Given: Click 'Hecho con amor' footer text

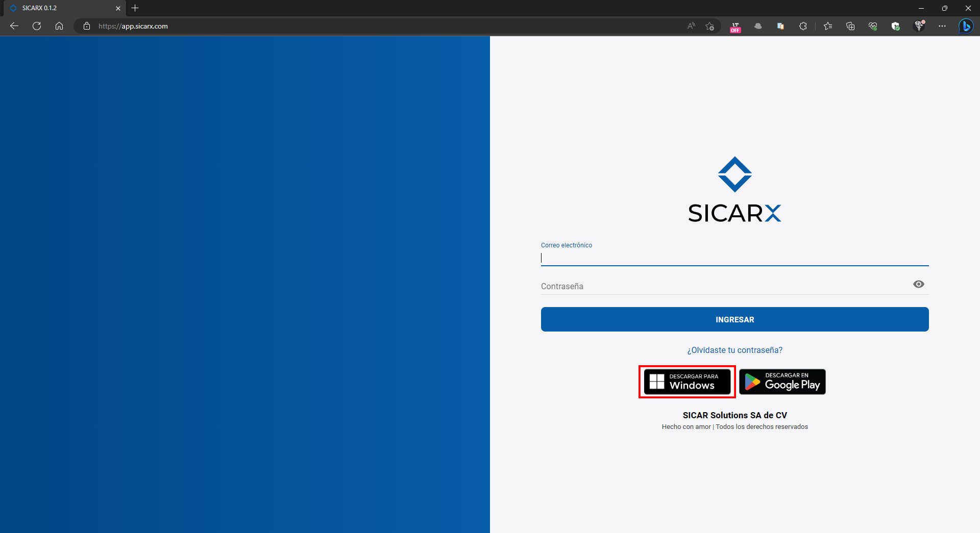Looking at the screenshot, I should [686, 426].
